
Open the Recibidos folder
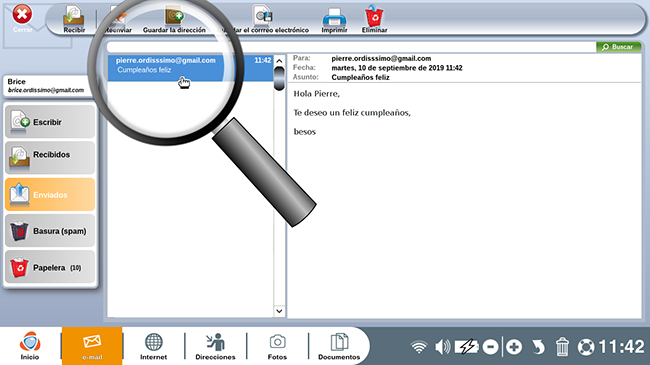(x=50, y=158)
